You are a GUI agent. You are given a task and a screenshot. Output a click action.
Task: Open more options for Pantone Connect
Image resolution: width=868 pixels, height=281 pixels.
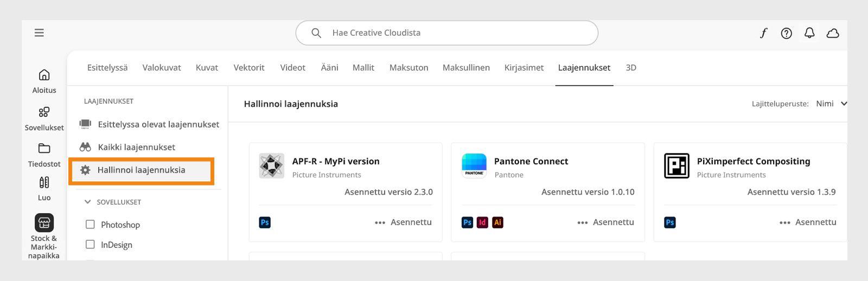[x=583, y=223]
